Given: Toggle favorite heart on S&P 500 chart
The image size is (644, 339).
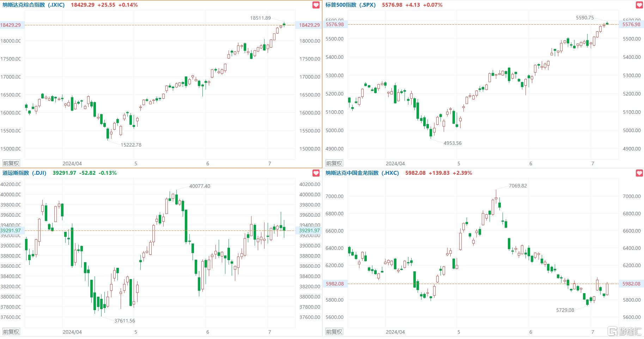Looking at the screenshot, I should pos(639,5).
